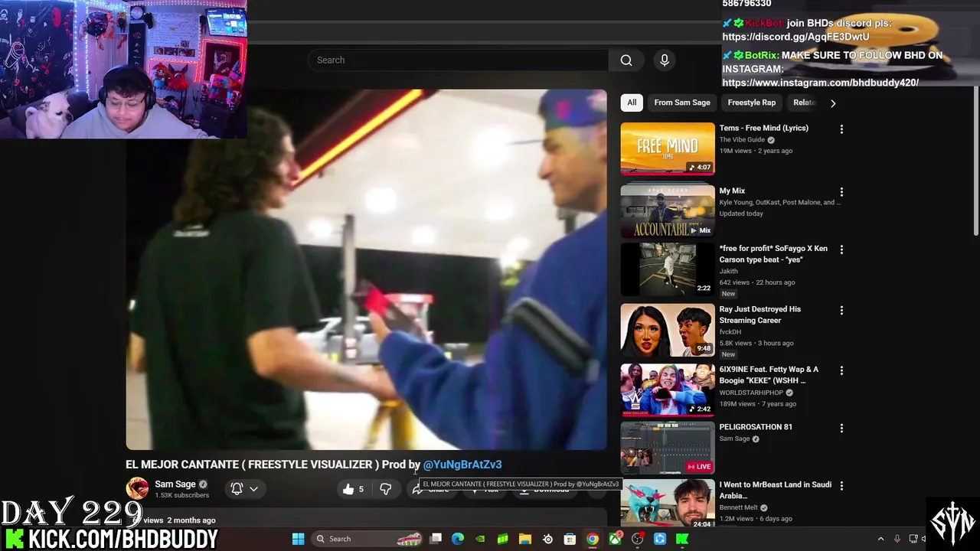Screen dimensions: 980x551
Task: Open the WORLDSTARHIPHOP channel name
Action: 751,393
